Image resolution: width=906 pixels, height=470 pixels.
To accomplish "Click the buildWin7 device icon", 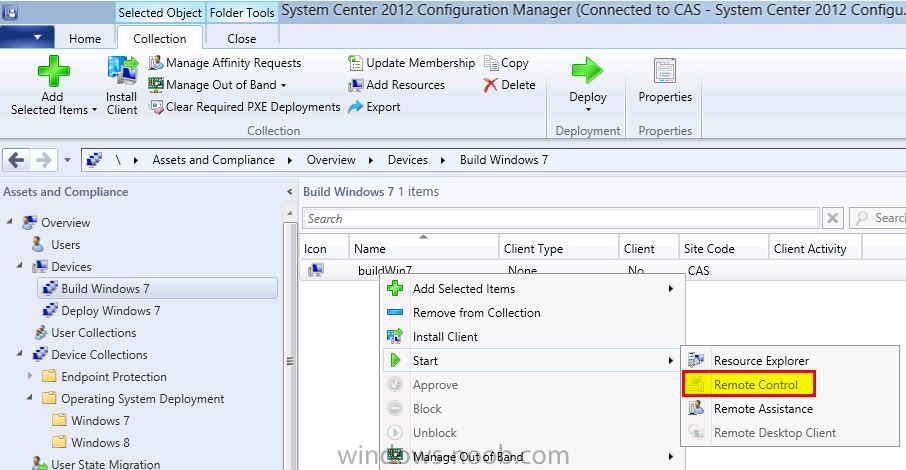I will coord(316,269).
